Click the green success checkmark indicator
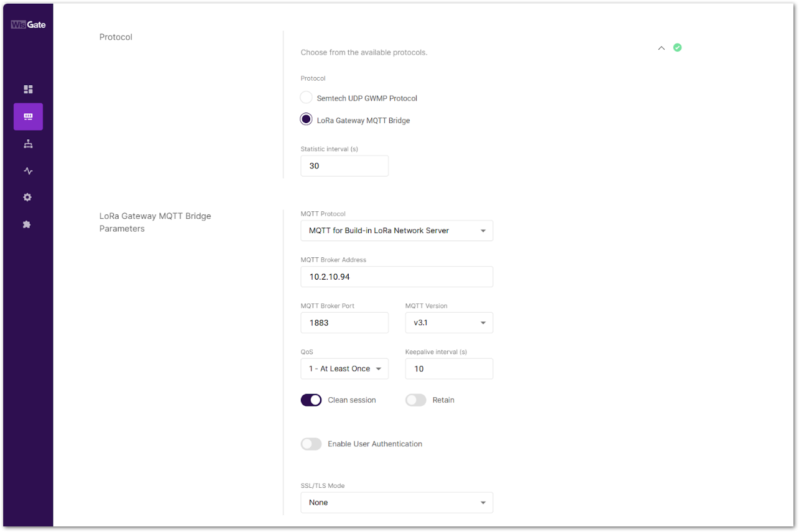 pos(677,47)
